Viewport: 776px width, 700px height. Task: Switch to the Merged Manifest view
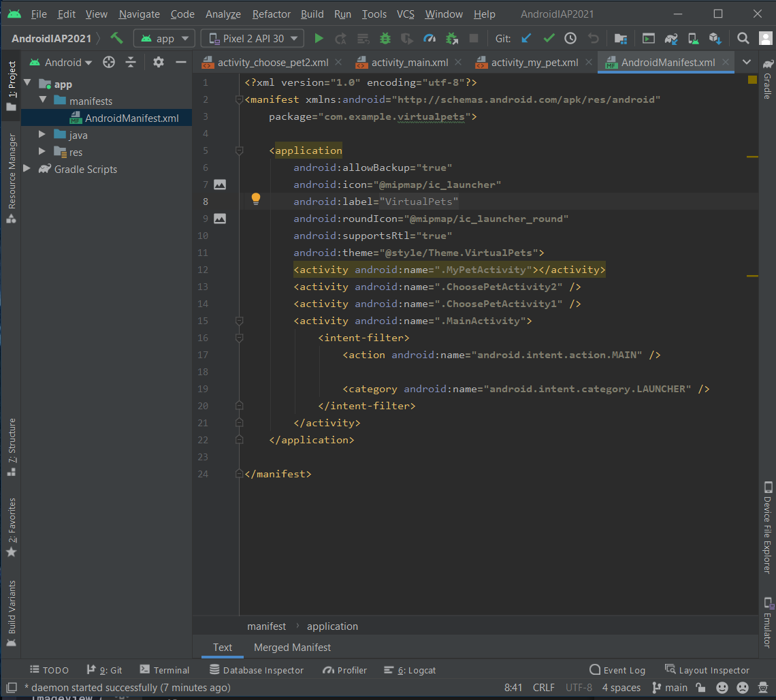292,647
